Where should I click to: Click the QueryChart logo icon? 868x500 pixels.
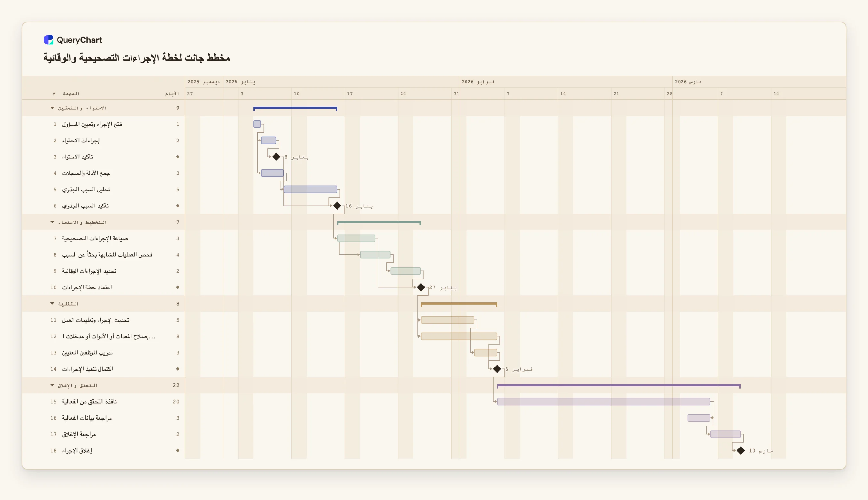coord(48,40)
